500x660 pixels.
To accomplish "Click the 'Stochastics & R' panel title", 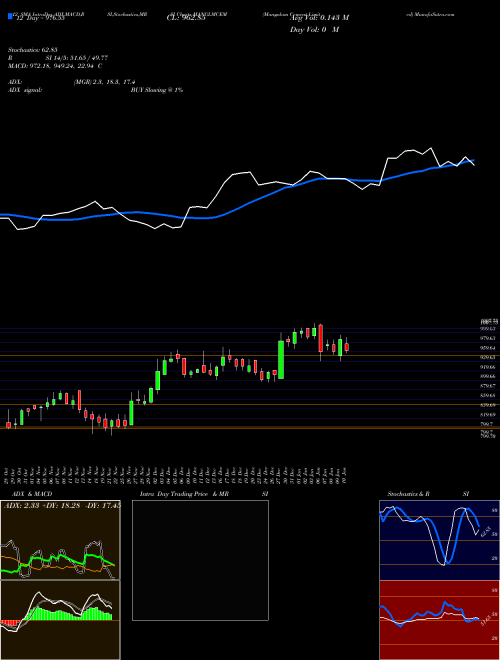I will (408, 494).
